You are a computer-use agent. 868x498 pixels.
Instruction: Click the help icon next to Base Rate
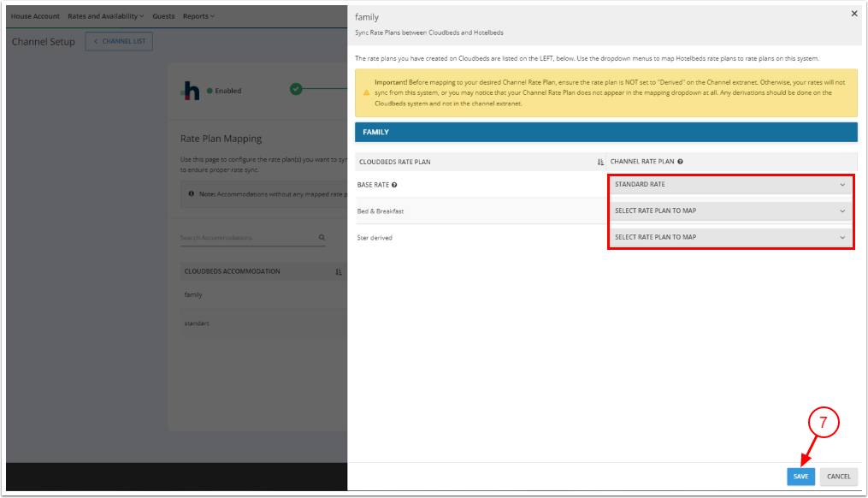point(394,185)
